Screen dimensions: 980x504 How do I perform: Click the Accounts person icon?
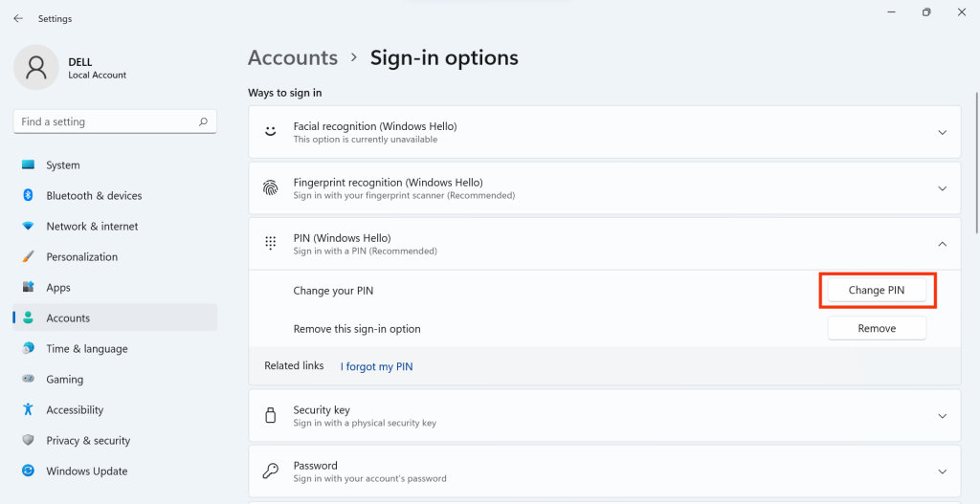coord(28,318)
